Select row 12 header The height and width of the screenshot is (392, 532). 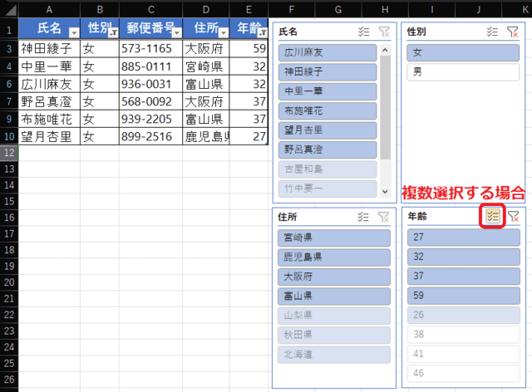coord(8,153)
